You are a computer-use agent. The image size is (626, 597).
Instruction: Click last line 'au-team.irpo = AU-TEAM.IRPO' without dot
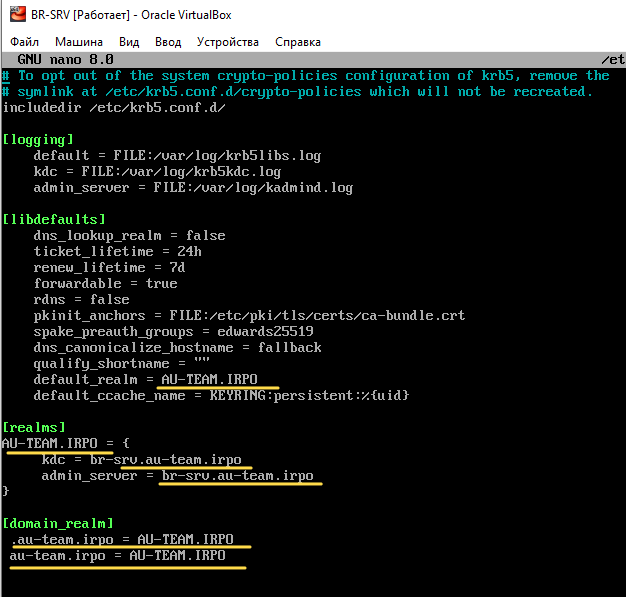(x=118, y=555)
